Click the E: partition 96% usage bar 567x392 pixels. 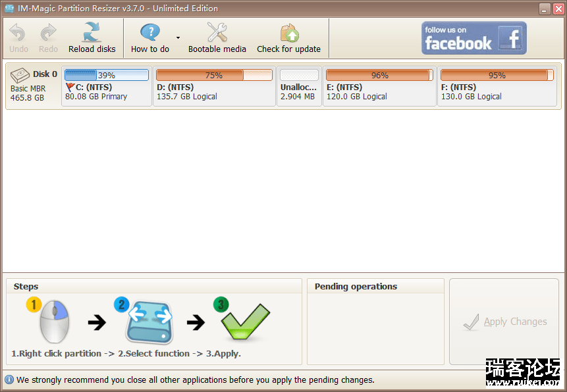click(379, 75)
